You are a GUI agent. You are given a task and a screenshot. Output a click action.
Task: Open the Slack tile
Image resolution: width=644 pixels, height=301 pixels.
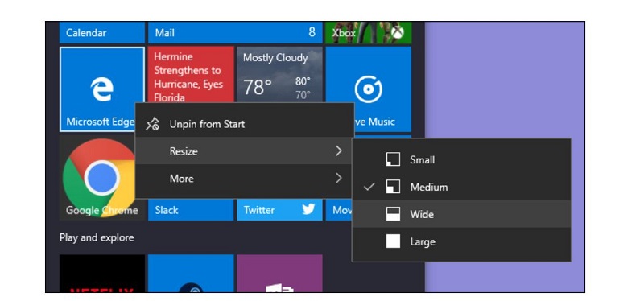point(191,210)
